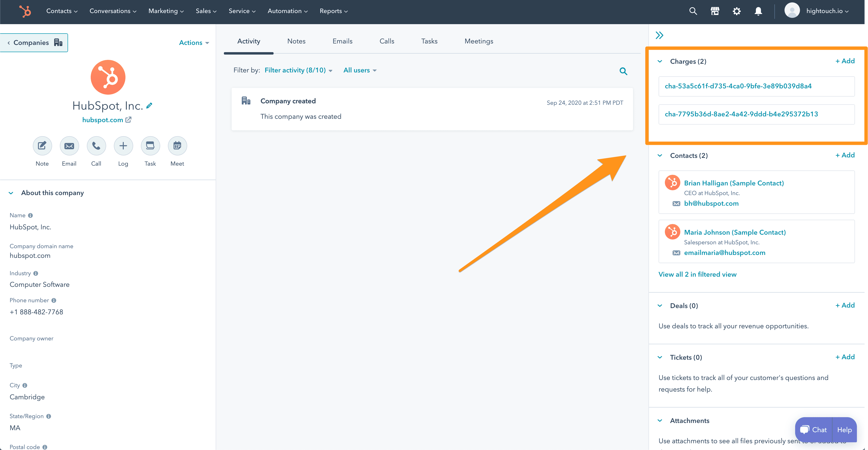Open the activity timeline search magnifier
This screenshot has height=450, width=868.
(623, 71)
